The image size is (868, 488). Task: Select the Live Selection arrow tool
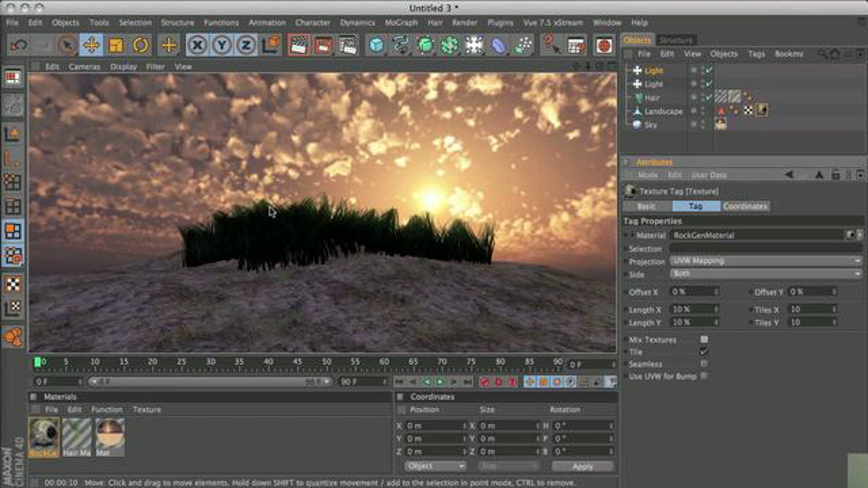(67, 46)
